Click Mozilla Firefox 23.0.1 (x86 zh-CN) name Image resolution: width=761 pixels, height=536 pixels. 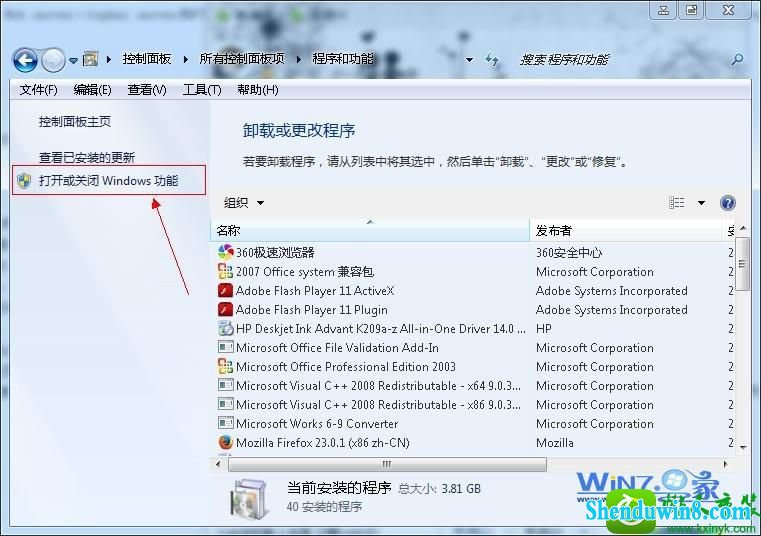pos(323,443)
